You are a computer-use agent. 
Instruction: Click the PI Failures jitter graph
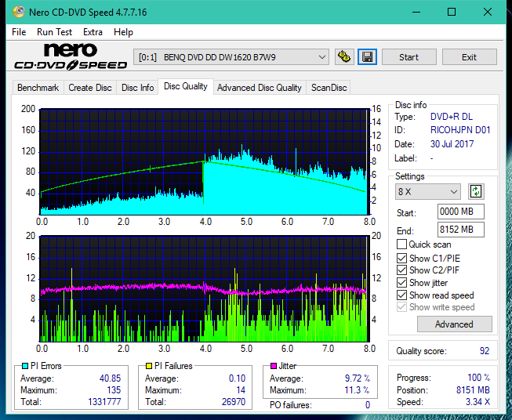tap(205, 288)
